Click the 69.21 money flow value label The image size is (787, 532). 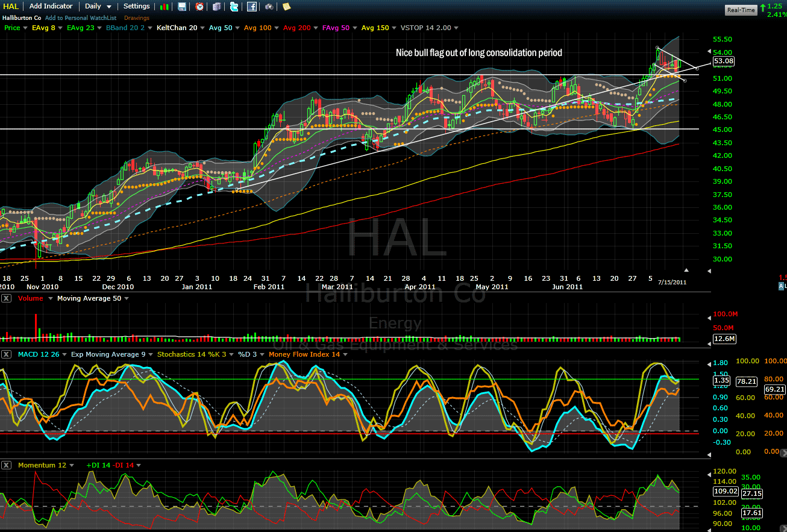coord(776,389)
